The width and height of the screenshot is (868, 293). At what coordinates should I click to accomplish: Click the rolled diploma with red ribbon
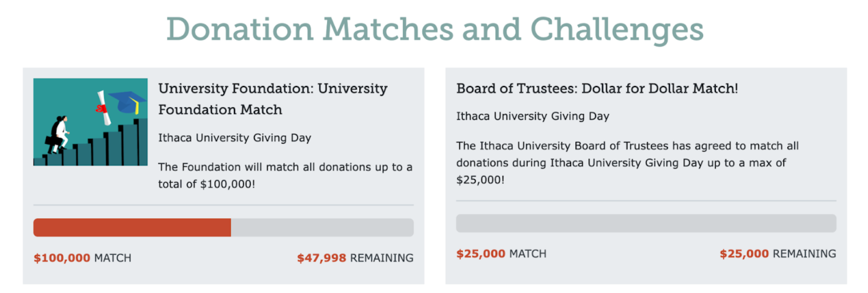coord(103,108)
